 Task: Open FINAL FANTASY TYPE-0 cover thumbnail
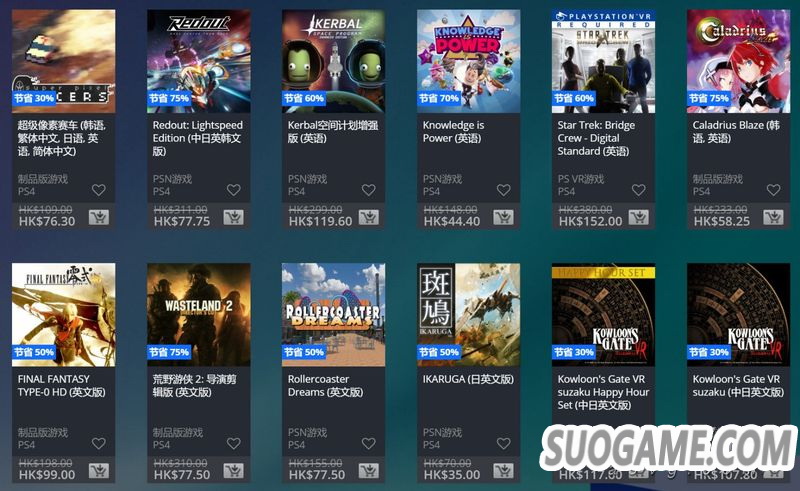tap(64, 315)
